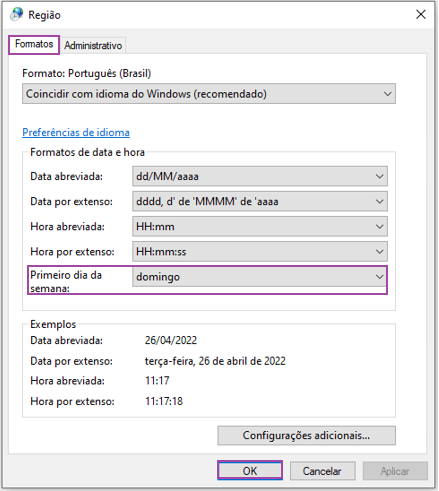Image resolution: width=439 pixels, height=491 pixels.
Task: Click the Cancelar button
Action: tap(322, 471)
